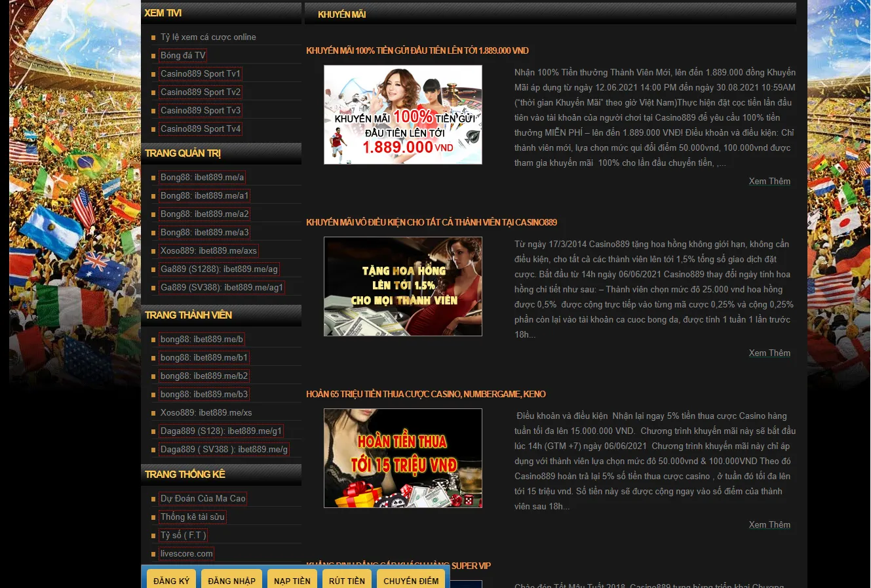Screen dimensions: 871x588
Task: Select the RÚT TIỀN button
Action: pyautogui.click(x=347, y=580)
